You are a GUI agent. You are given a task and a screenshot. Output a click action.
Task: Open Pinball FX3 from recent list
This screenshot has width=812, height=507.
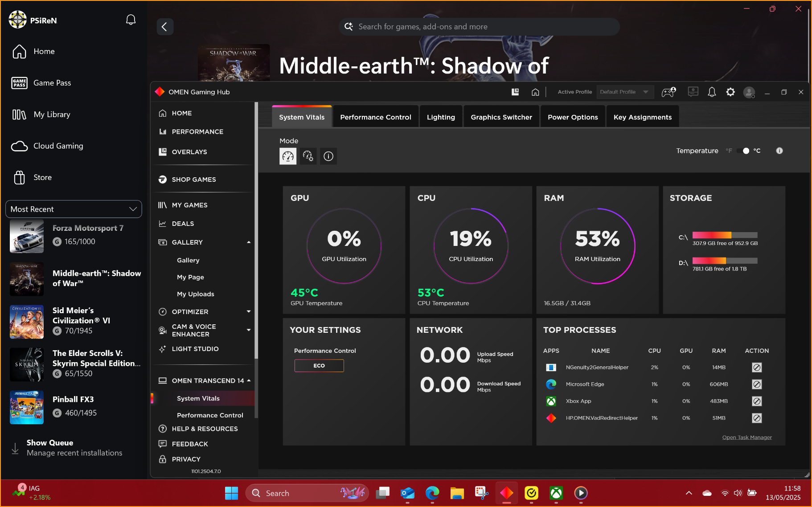point(74,407)
